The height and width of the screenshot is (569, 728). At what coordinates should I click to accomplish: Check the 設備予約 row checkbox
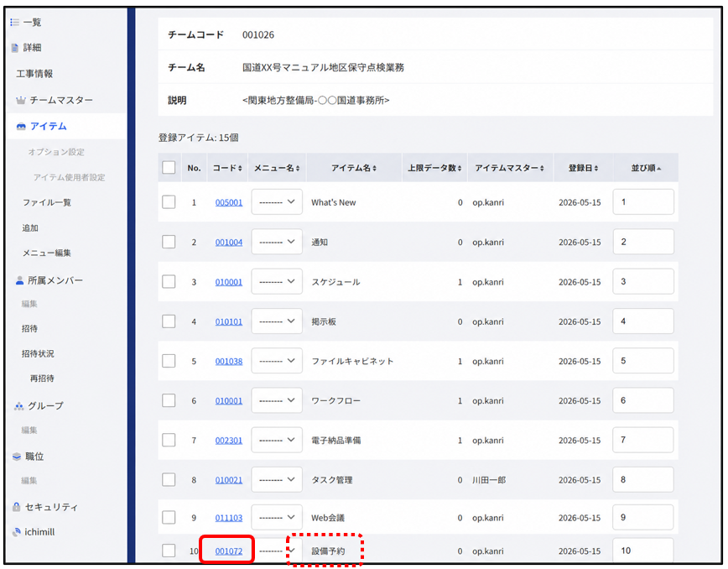click(x=169, y=551)
